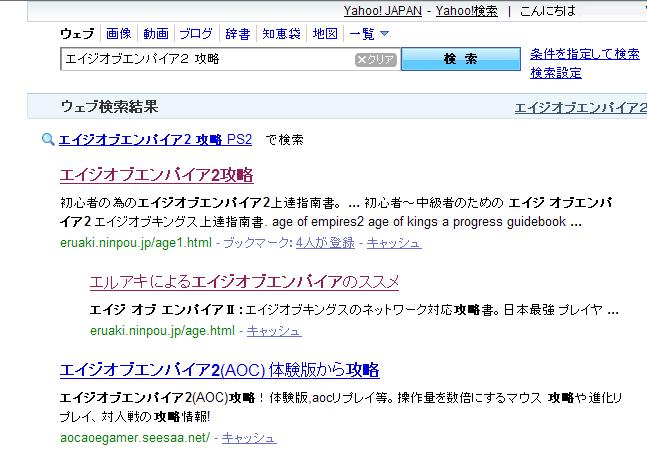The image size is (647, 462).
Task: Open the 一覧 menu label
Action: 362,33
